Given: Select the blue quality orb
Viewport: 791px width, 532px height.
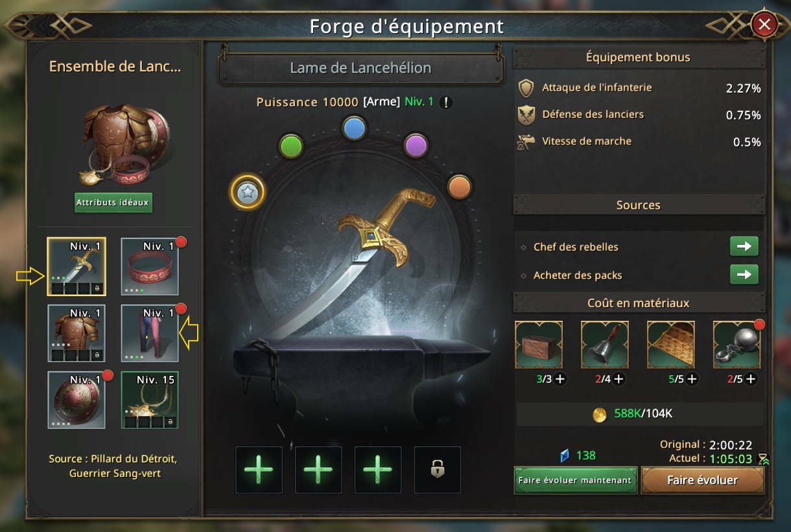Looking at the screenshot, I should tap(354, 128).
